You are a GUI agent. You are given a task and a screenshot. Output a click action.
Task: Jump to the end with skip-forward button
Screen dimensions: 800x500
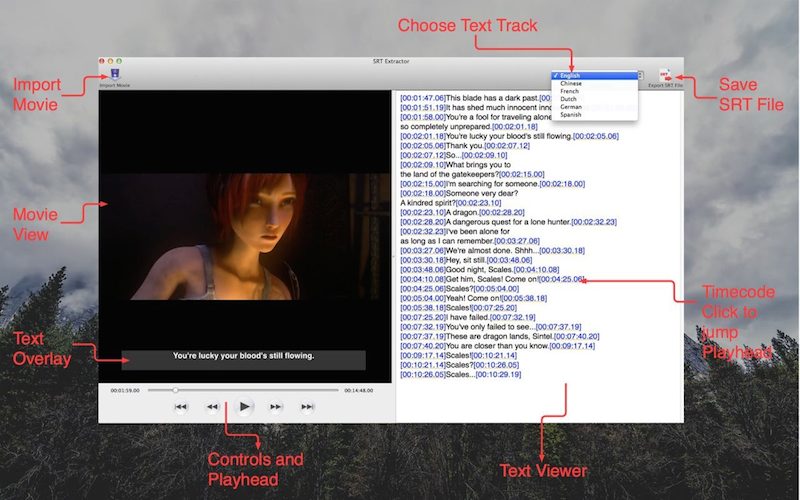(x=307, y=407)
